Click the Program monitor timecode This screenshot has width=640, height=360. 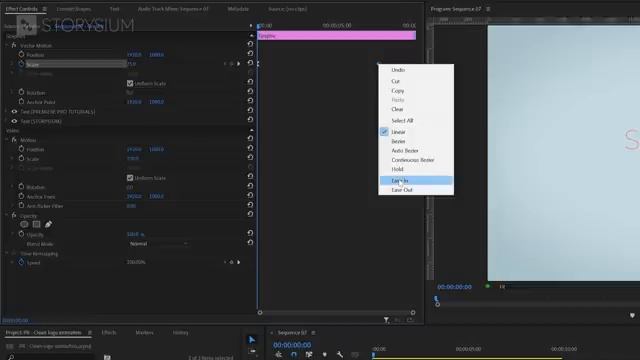click(454, 287)
